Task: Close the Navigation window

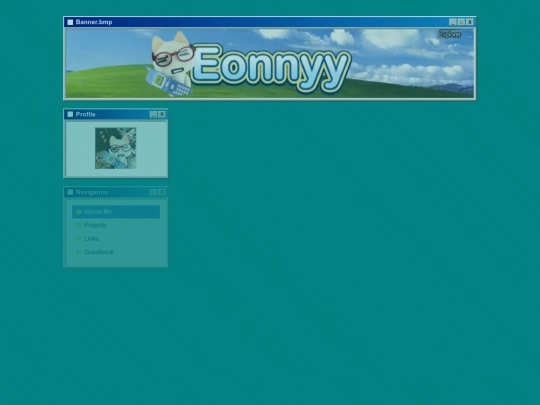Action: point(162,192)
